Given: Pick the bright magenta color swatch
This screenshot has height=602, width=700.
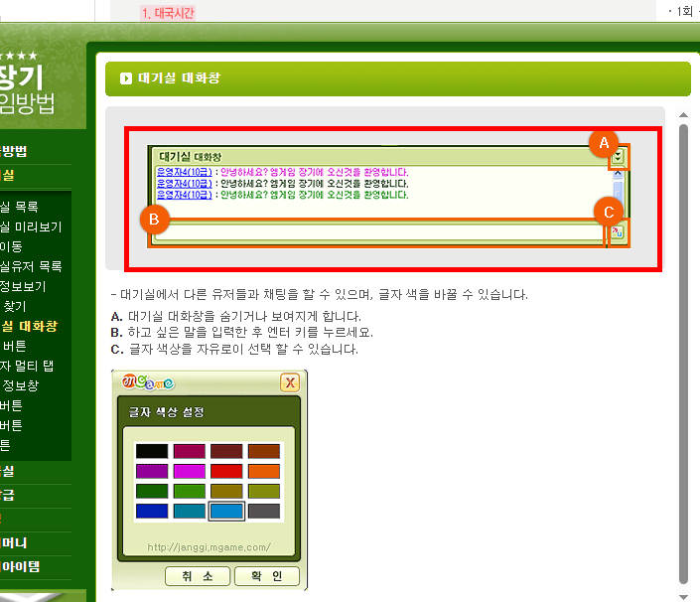Looking at the screenshot, I should 190,471.
